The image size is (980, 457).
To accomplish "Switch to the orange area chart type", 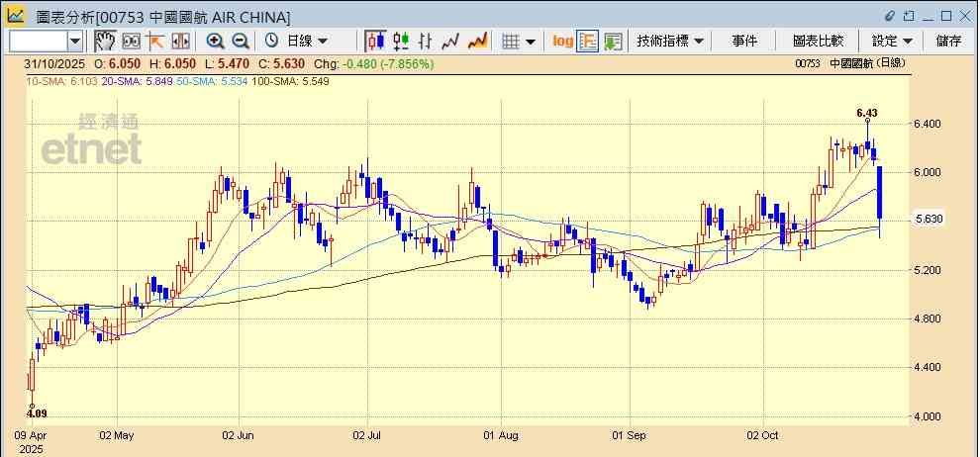I will pyautogui.click(x=477, y=41).
